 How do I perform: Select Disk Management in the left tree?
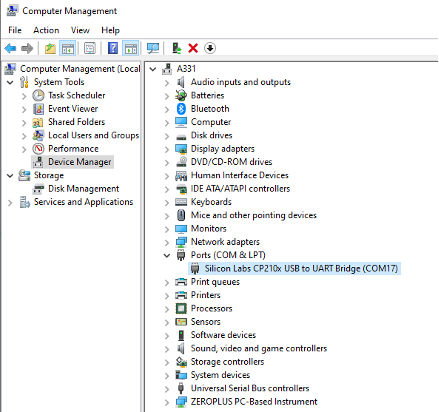point(83,189)
